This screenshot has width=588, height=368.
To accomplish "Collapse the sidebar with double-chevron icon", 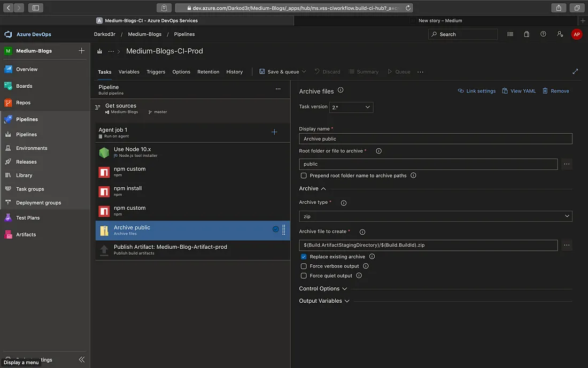I will [x=82, y=359].
